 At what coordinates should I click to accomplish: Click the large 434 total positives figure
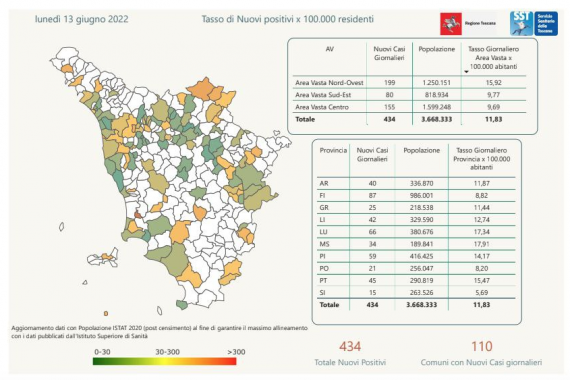pos(350,346)
